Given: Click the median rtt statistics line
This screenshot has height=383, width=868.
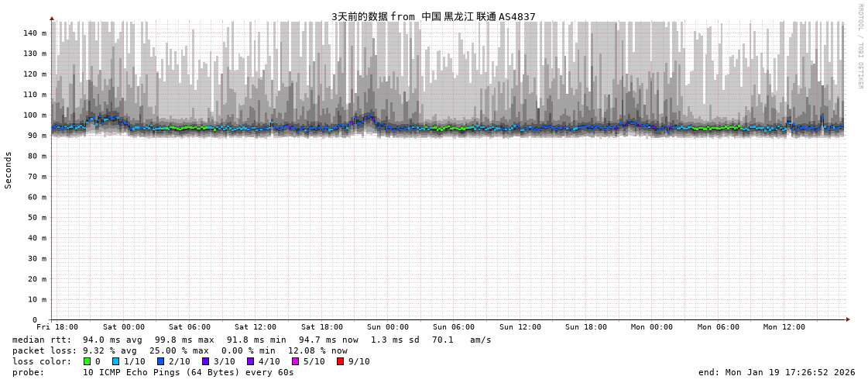Looking at the screenshot, I should coord(252,340).
